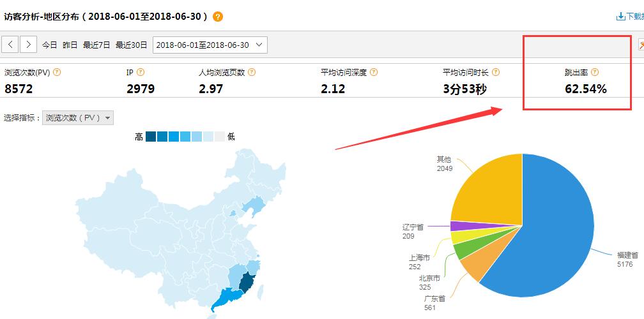Select the 昨日 quick date tab
This screenshot has width=644, height=319.
[70, 45]
